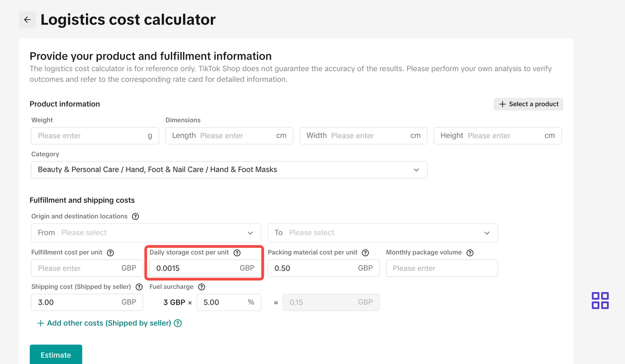Click Add other costs (Shipped by seller) link

[109, 323]
